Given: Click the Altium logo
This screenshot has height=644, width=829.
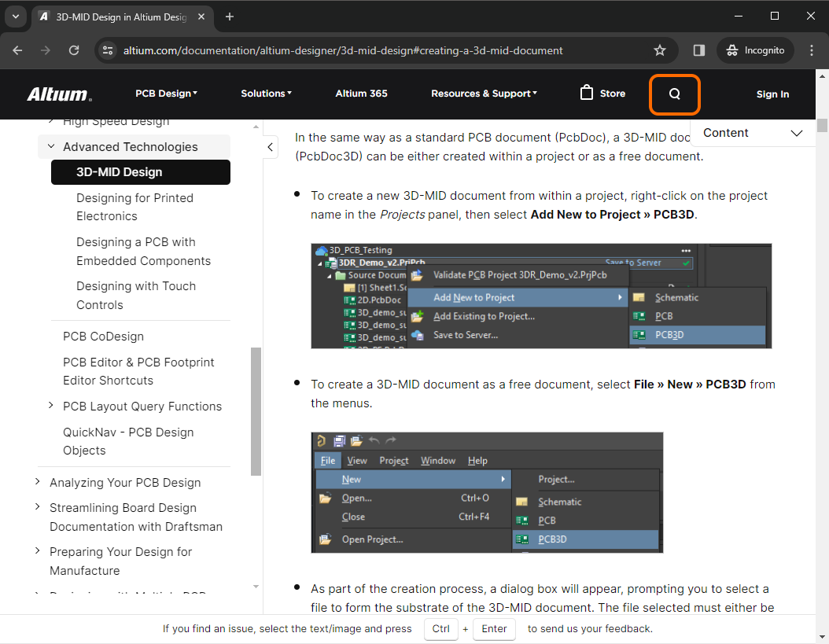Looking at the screenshot, I should (x=59, y=94).
